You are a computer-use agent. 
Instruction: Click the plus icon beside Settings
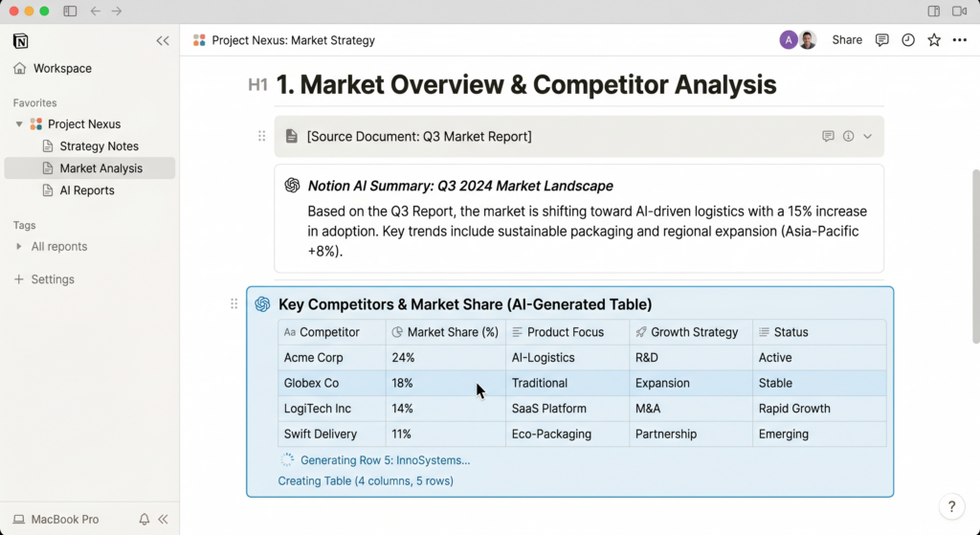(19, 279)
